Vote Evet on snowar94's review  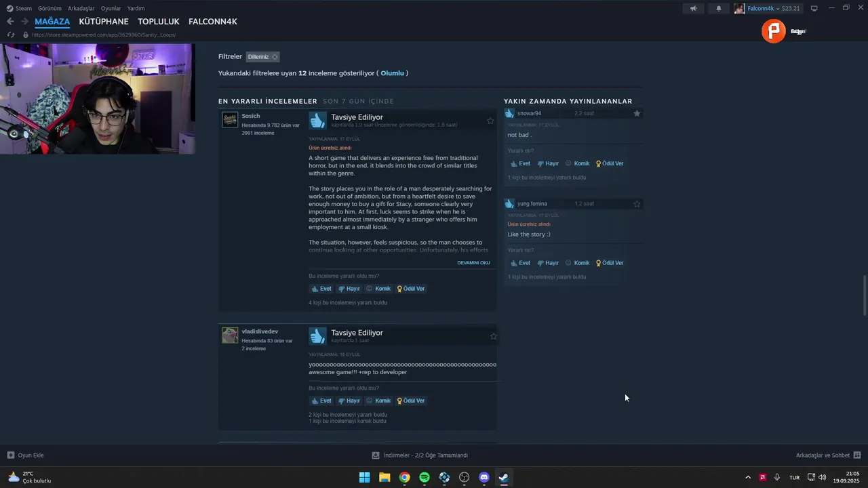click(520, 163)
